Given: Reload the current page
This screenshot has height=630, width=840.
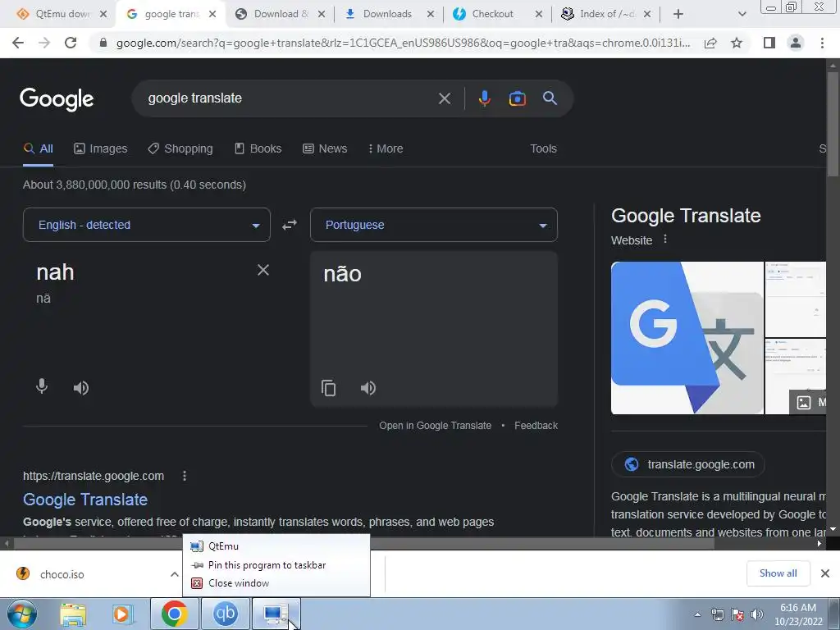Looking at the screenshot, I should click(x=71, y=43).
